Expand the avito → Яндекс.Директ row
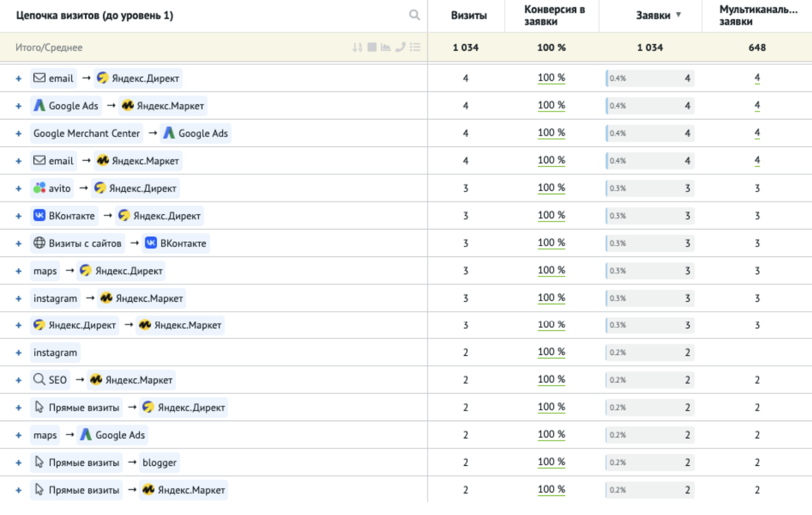 (19, 189)
